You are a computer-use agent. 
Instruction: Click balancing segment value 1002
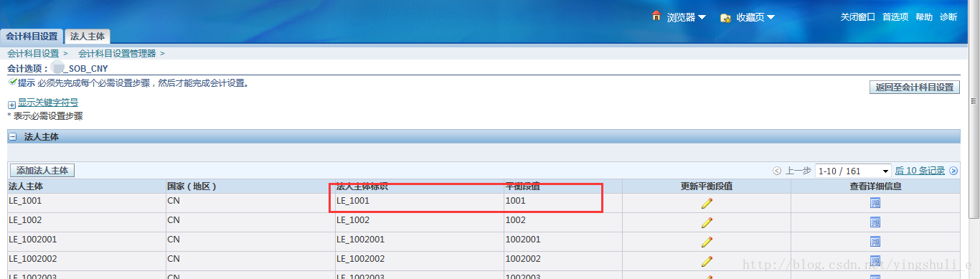click(x=516, y=220)
